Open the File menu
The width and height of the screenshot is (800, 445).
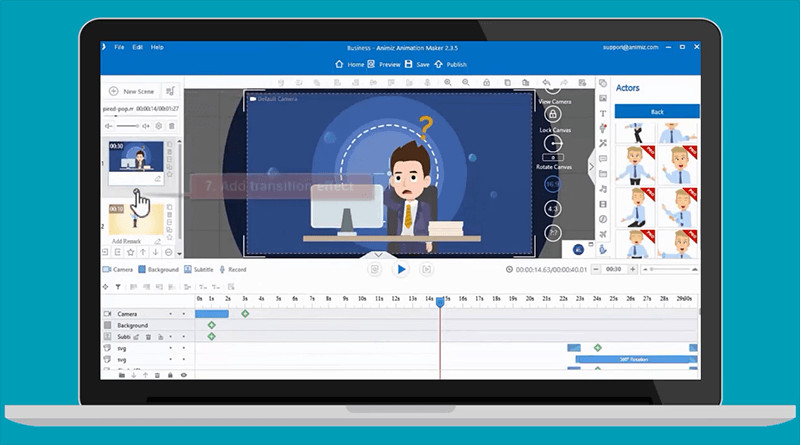point(119,47)
